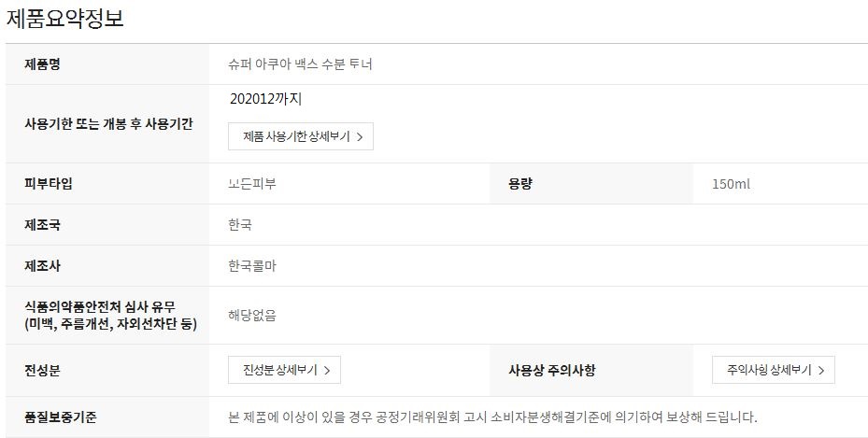Select the 사용기한 또는 개봉 후 사용기간 label
Screen dimensions: 868x438
point(108,123)
